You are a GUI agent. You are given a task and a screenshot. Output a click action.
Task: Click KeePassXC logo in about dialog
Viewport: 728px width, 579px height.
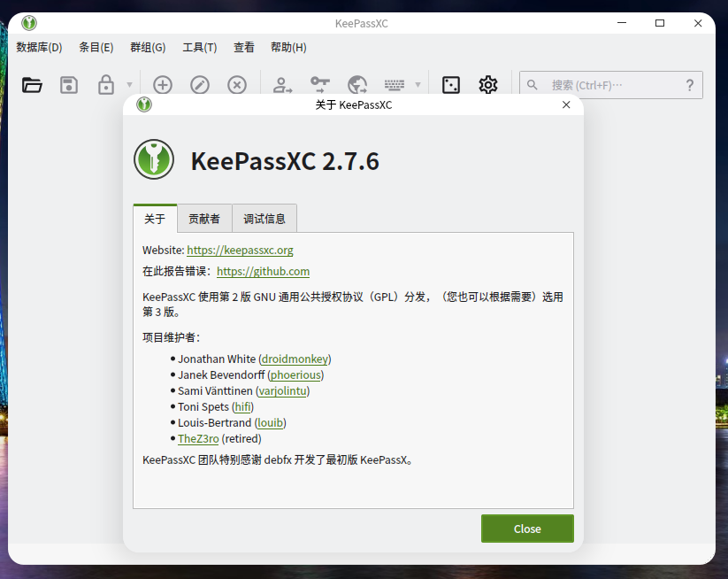[x=154, y=159]
